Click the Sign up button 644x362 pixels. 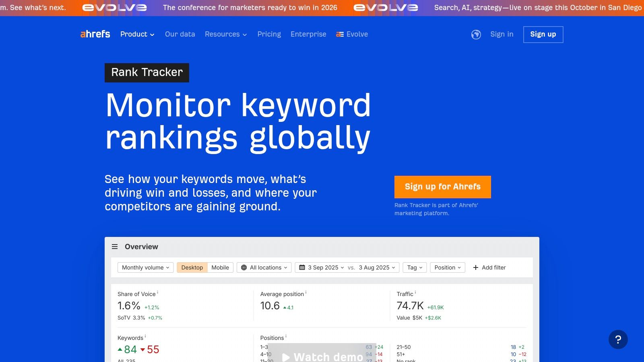click(x=543, y=35)
